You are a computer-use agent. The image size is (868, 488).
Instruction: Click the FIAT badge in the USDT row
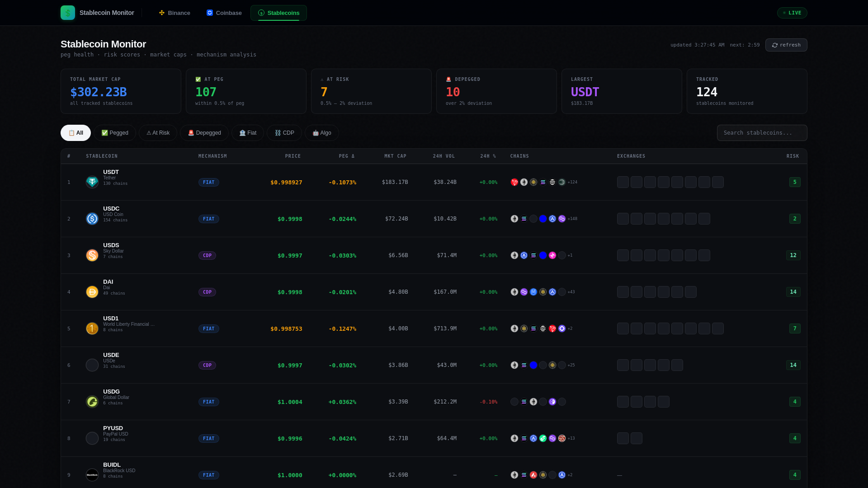tap(209, 182)
